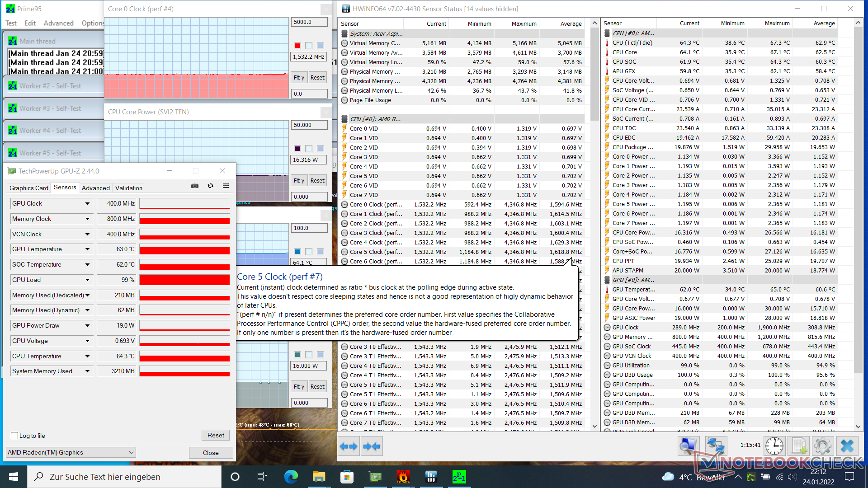868x488 pixels.
Task: Click Fit y for Core 0 Clock graph
Action: pyautogui.click(x=298, y=77)
